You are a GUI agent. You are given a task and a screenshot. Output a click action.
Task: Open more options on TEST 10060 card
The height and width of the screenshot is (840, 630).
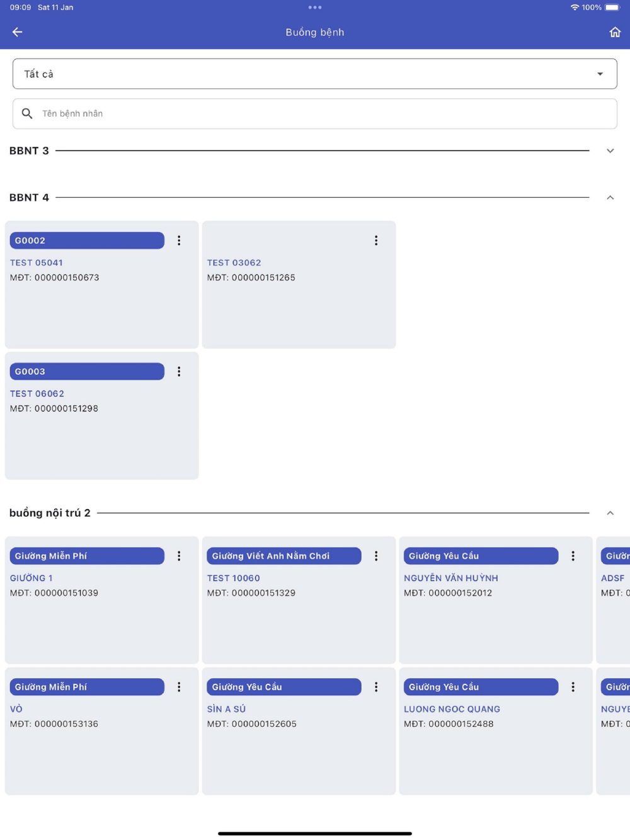tap(376, 556)
